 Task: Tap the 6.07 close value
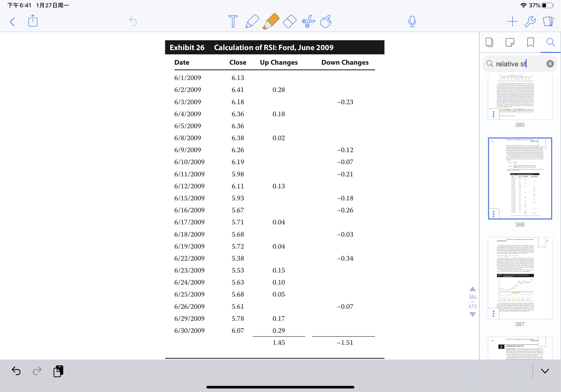tap(238, 330)
